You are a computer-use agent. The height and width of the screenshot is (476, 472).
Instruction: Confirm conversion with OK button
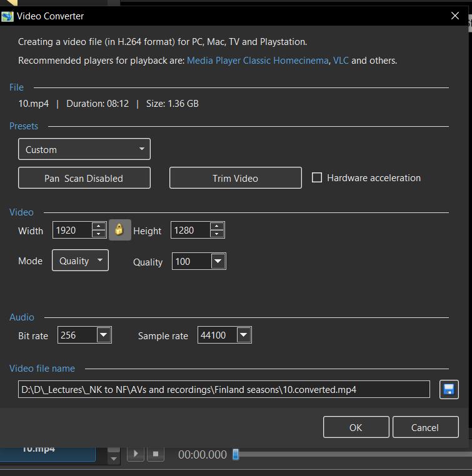coord(356,427)
